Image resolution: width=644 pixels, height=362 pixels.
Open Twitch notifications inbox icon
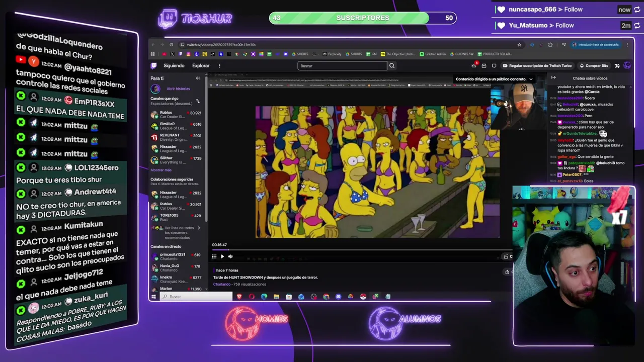(x=484, y=65)
